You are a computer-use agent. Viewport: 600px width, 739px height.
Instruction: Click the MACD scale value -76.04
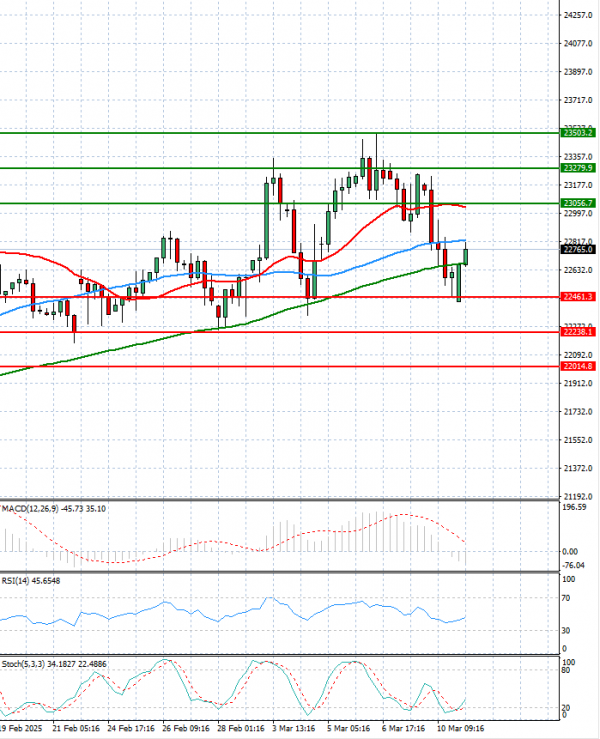tap(574, 565)
